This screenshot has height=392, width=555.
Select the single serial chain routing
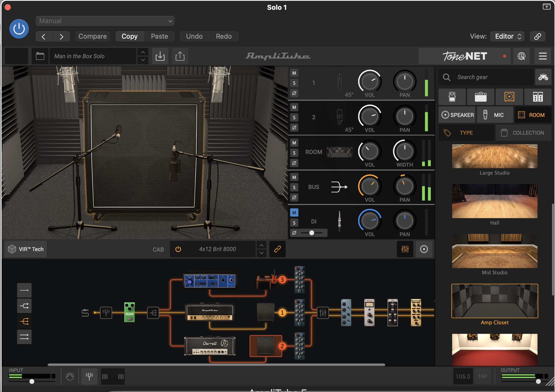tap(24, 290)
